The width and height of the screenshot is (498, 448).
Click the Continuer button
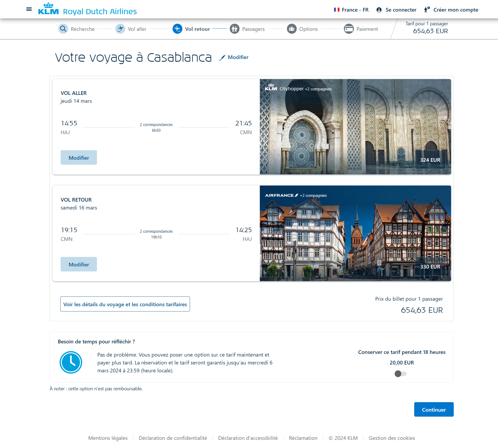pos(434,410)
